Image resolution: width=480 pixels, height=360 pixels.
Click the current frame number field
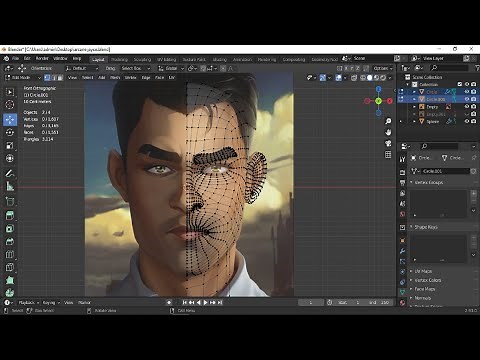pyautogui.click(x=311, y=302)
